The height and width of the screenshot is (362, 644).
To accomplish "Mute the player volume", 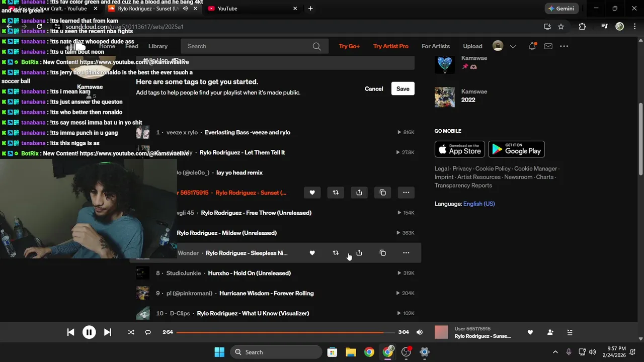I will [420, 332].
